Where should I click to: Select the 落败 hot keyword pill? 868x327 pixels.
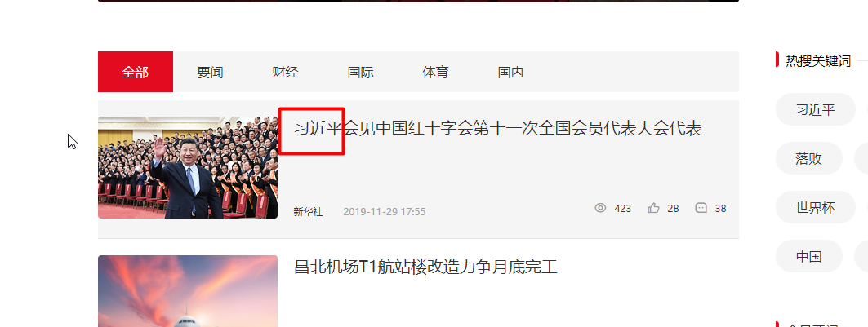[808, 158]
